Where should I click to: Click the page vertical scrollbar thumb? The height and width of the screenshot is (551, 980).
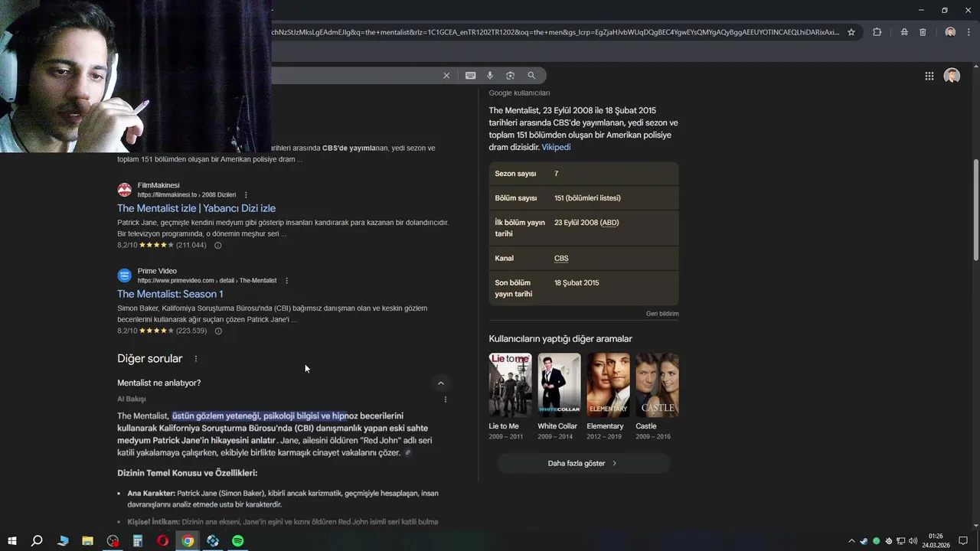click(975, 210)
